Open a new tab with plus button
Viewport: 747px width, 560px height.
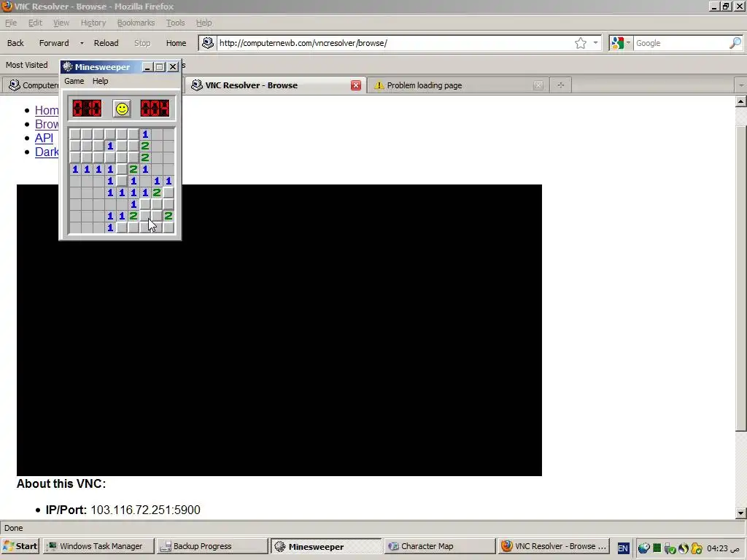(x=561, y=85)
